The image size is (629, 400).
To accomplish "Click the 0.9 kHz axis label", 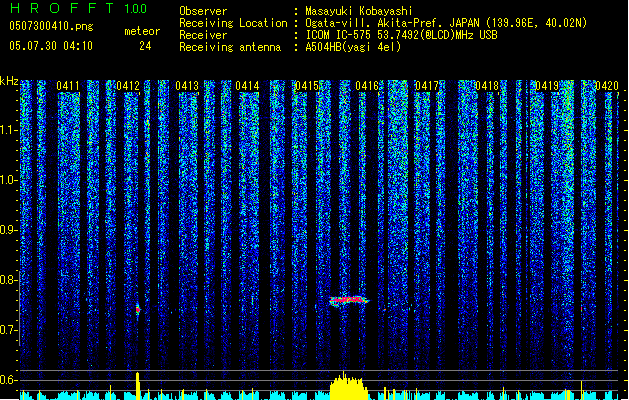I will pyautogui.click(x=8, y=230).
